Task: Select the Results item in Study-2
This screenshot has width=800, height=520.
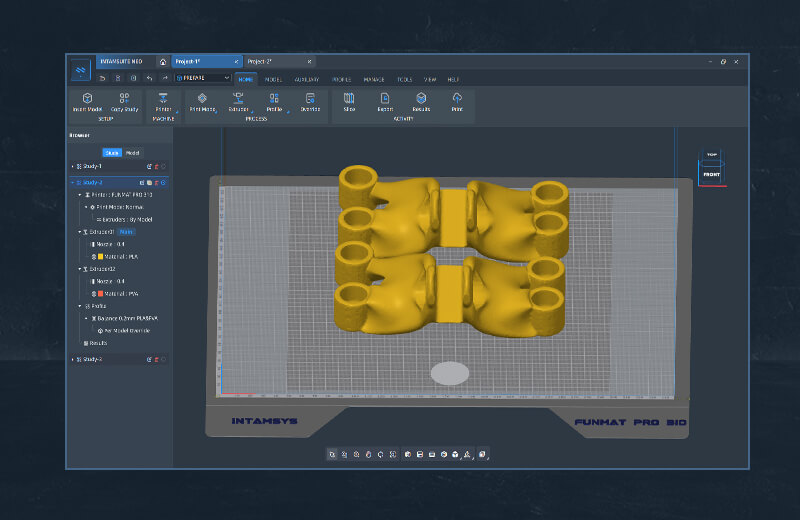Action: 98,343
